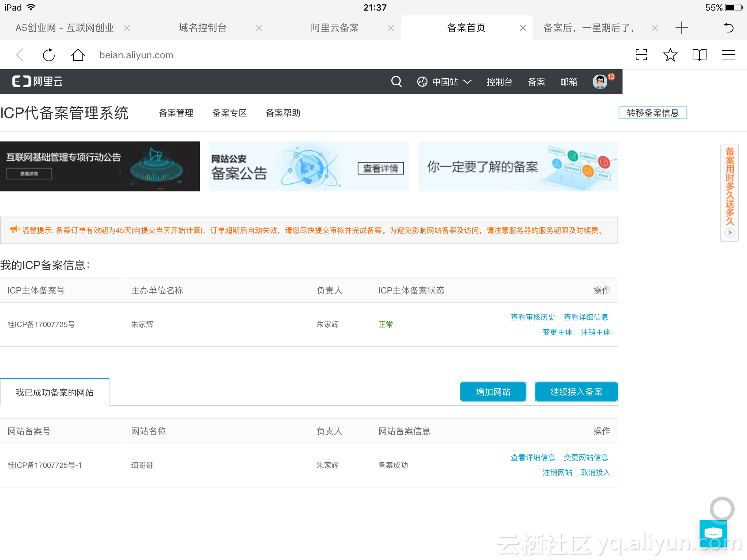747x560 pixels.
Task: Close the 阿里云备案 tab
Action: point(391,28)
